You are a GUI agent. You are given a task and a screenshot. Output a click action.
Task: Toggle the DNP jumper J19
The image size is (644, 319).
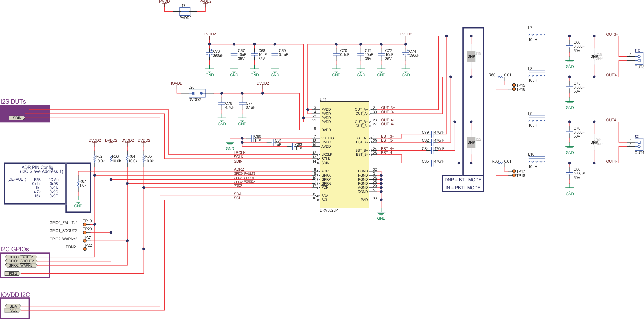pyautogui.click(x=471, y=56)
